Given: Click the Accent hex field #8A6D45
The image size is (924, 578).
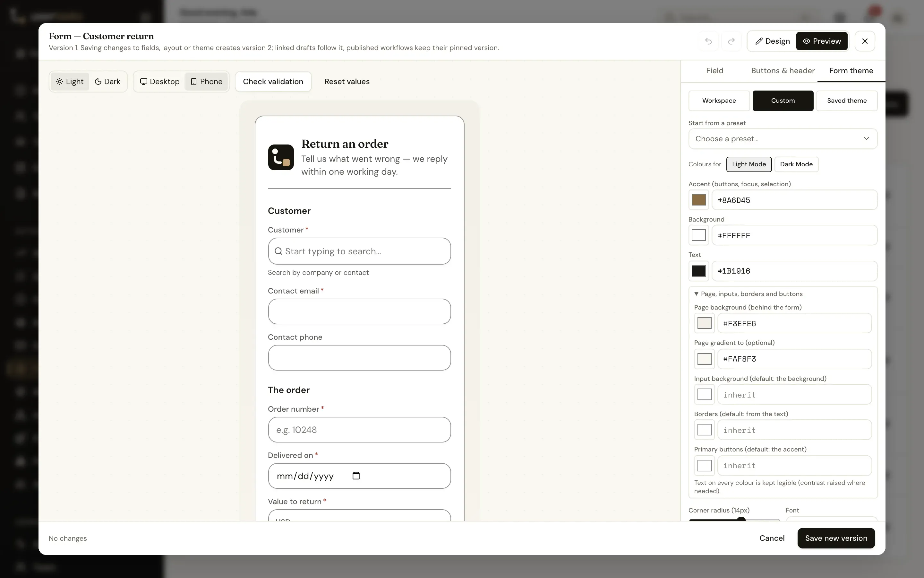Looking at the screenshot, I should point(795,200).
